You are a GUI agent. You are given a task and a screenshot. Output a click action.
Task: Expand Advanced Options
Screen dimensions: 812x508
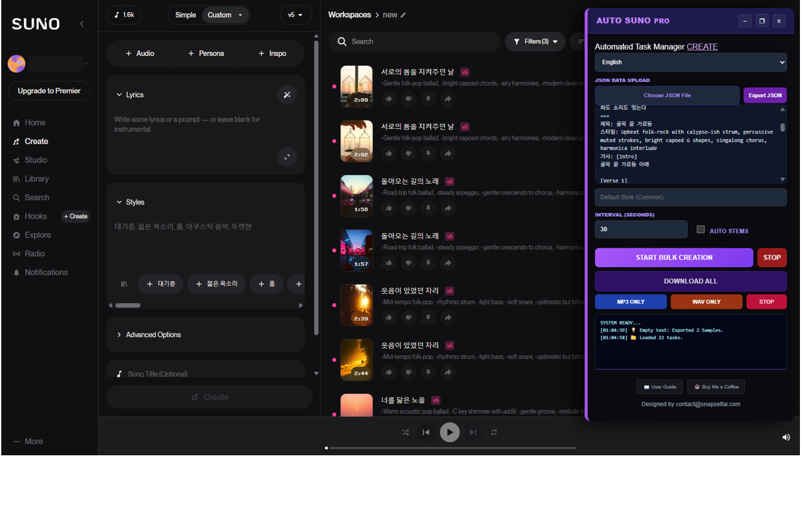coord(148,335)
